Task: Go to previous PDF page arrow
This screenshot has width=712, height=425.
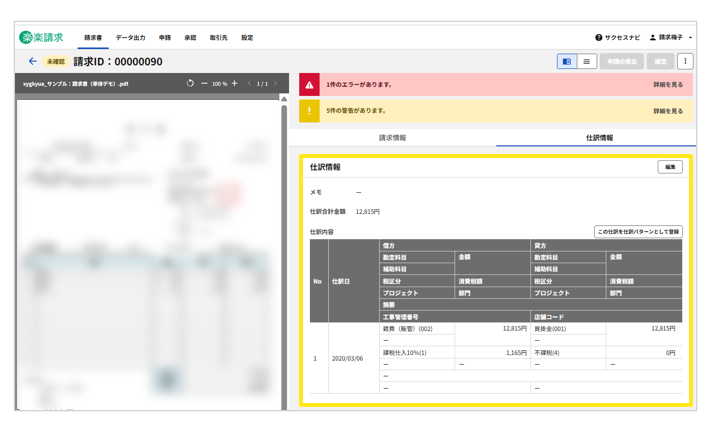Action: [249, 84]
